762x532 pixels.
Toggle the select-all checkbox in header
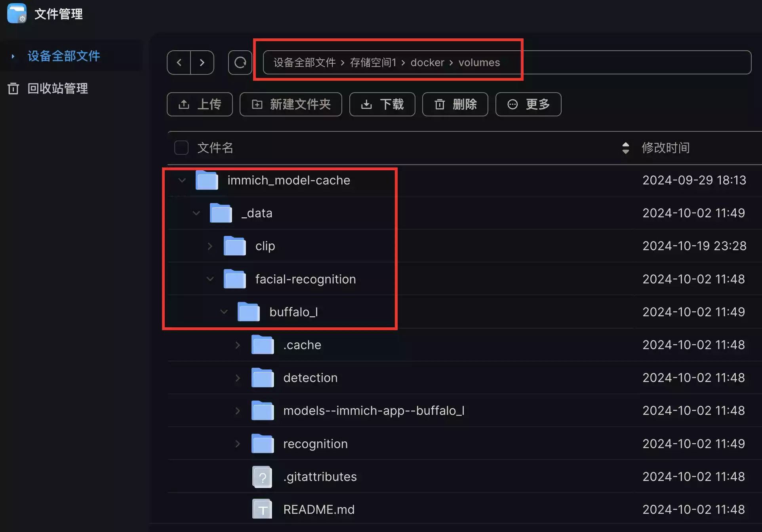181,148
